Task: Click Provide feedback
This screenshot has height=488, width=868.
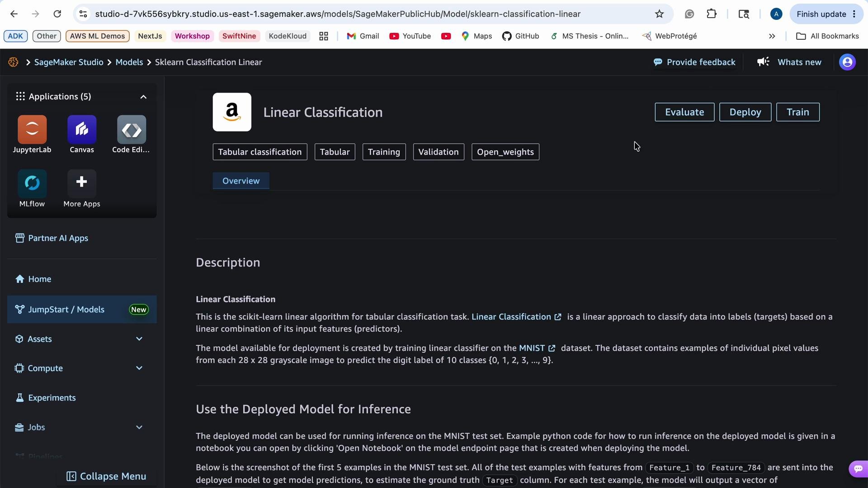Action: 694,62
